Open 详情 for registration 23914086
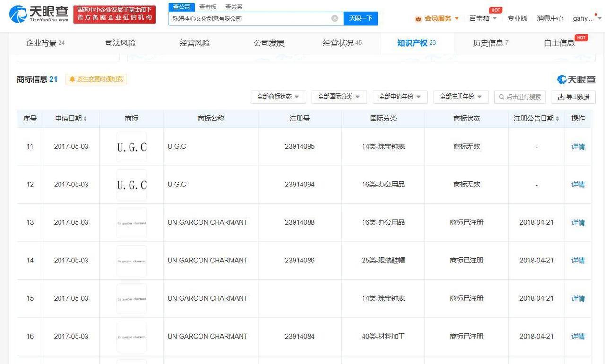Screen dimensions: 605x364 (x=578, y=261)
